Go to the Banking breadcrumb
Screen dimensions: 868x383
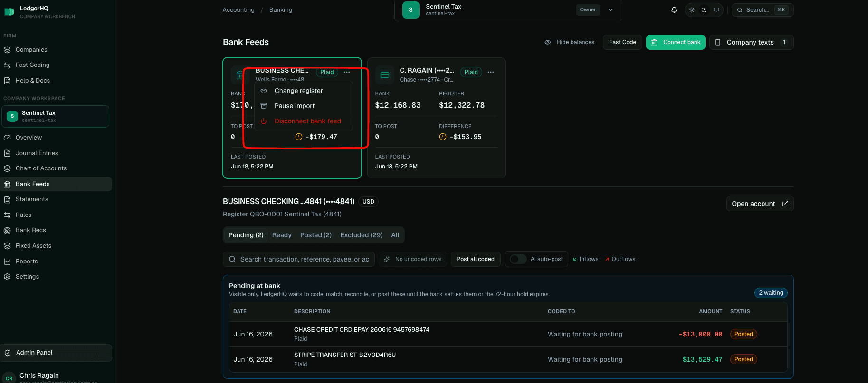(281, 10)
